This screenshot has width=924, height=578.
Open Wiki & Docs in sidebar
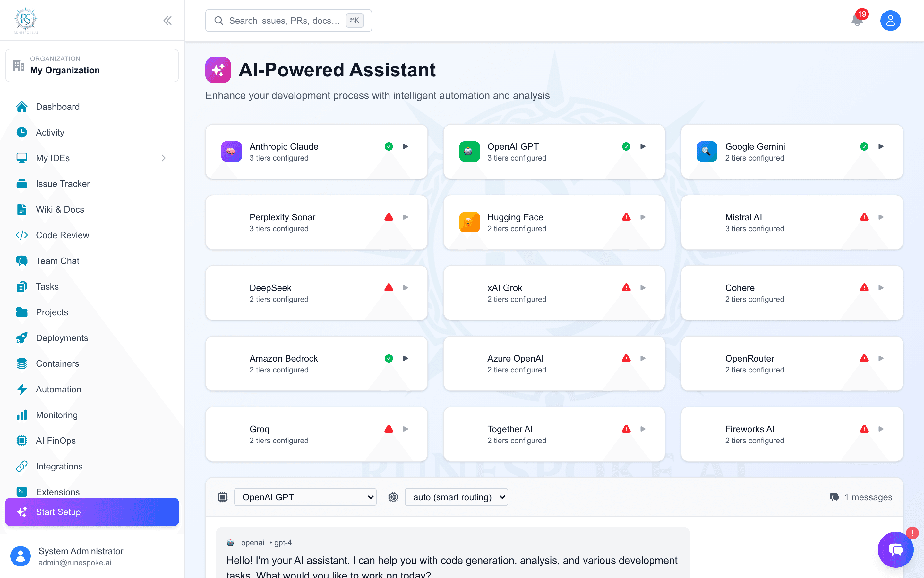tap(92, 209)
